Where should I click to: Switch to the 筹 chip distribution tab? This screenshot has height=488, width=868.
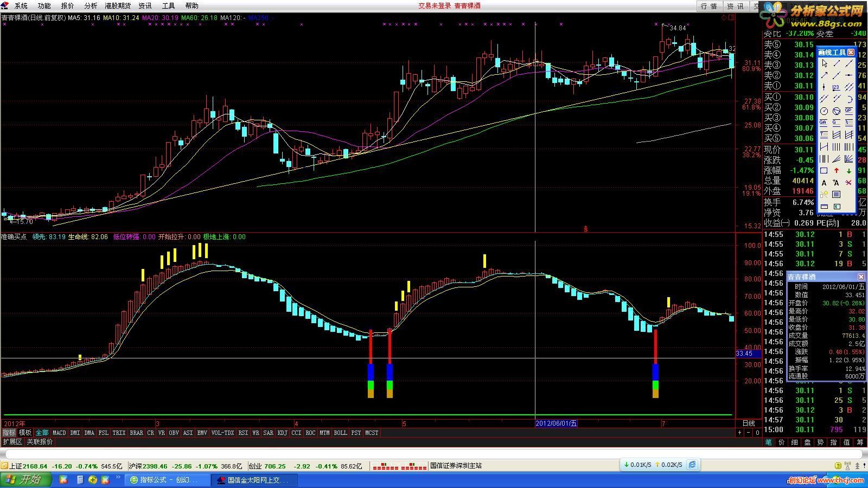860,442
